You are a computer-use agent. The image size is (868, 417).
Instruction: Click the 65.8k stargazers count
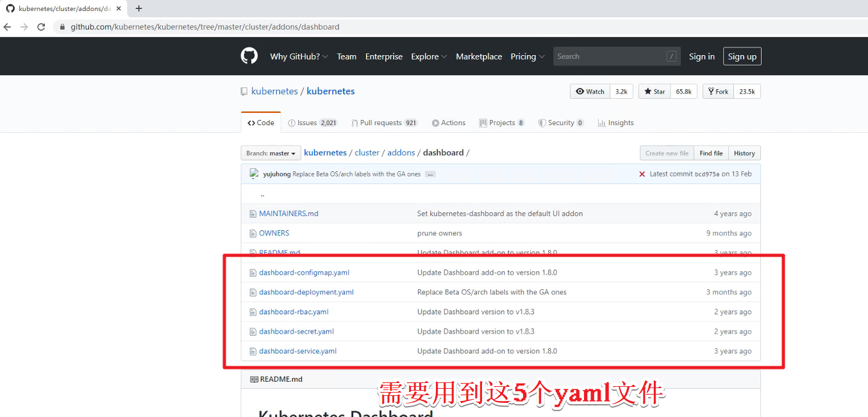pos(683,92)
